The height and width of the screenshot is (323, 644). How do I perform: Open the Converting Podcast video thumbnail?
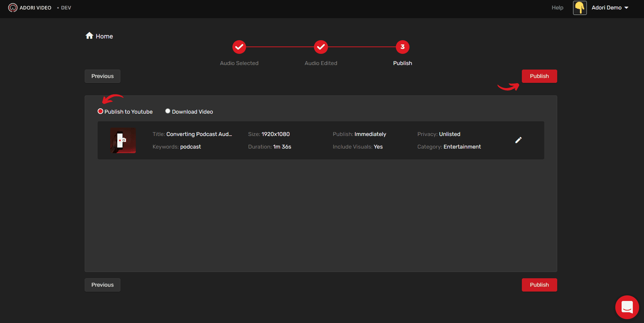tap(123, 140)
